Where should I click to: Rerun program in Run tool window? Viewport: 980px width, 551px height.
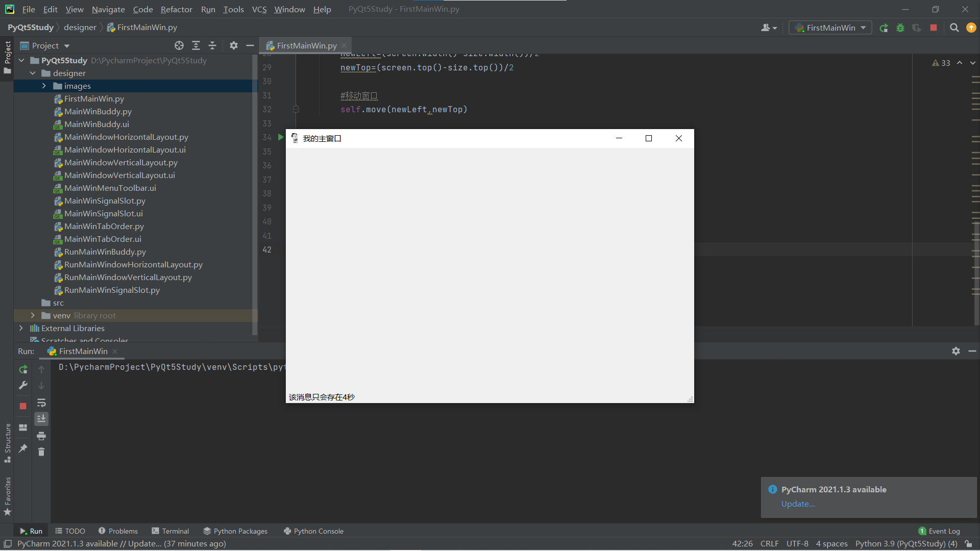pos(23,369)
